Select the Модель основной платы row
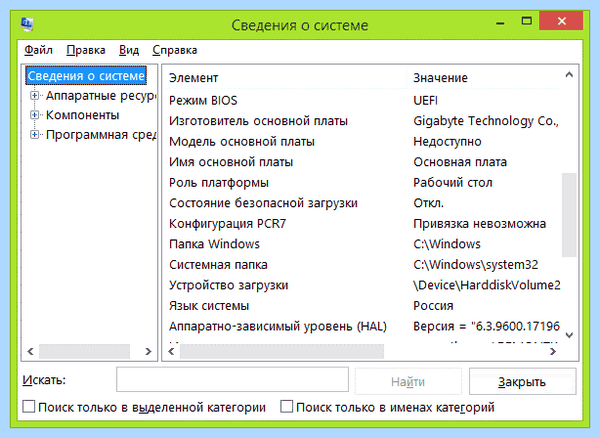Screen dimensions: 600x438 pyautogui.click(x=362, y=142)
